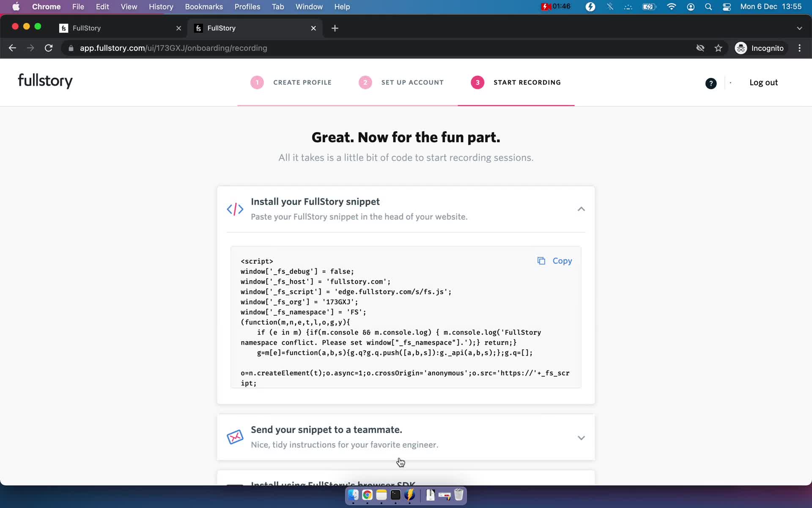Viewport: 812px width, 508px height.
Task: Click the FullStory code snippet icon
Action: point(235,210)
